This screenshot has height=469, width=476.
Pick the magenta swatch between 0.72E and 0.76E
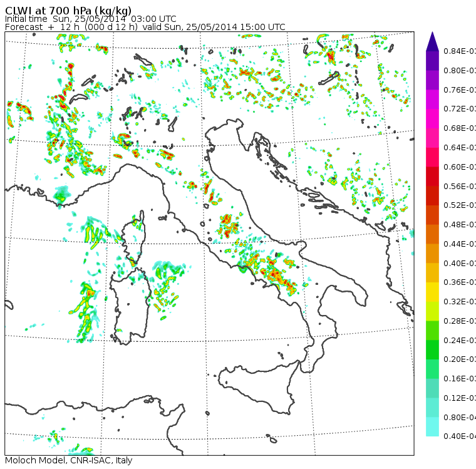[432, 100]
